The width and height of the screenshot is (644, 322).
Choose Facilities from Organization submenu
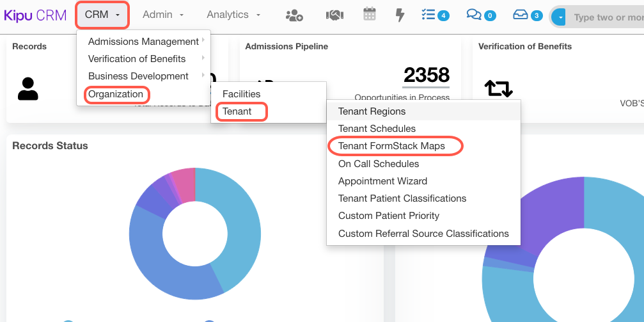tap(242, 94)
